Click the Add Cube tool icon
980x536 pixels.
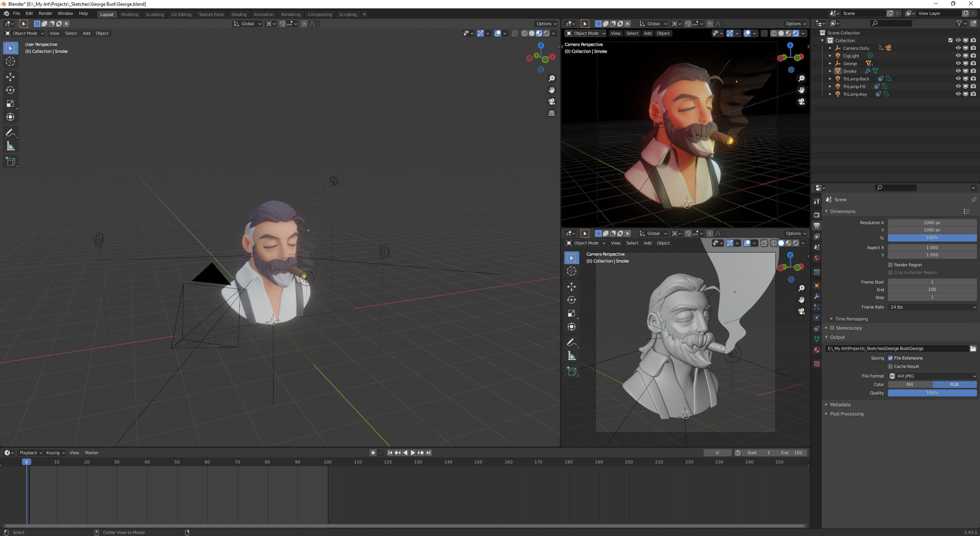10,162
